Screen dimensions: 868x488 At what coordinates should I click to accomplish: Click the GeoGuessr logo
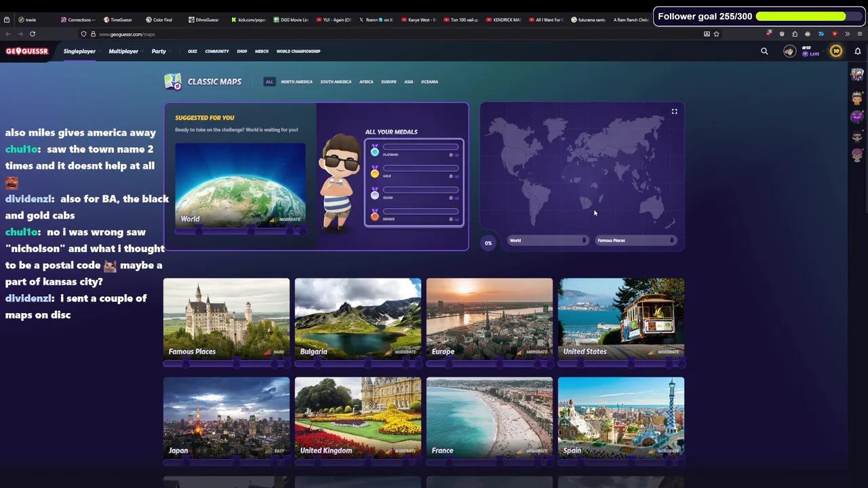(27, 52)
